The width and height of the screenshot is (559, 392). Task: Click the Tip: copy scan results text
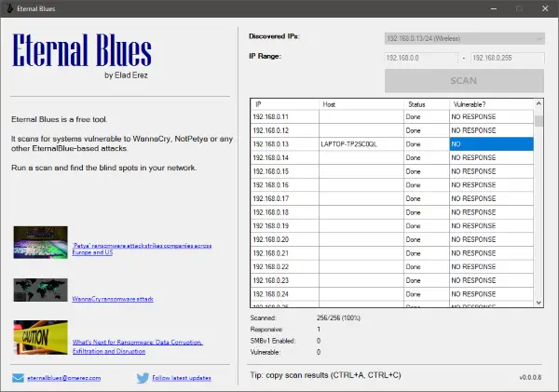tap(325, 375)
